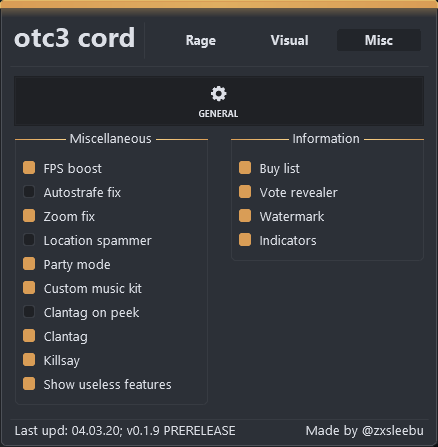Screen dimensions: 438x447
Task: Check the Clantag on peek box
Action: pyautogui.click(x=29, y=312)
